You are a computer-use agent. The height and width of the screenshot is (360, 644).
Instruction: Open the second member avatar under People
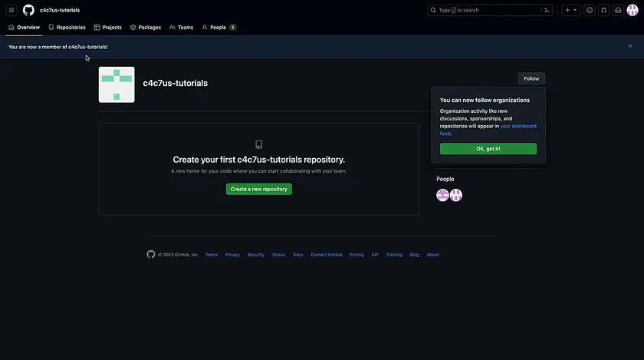pos(456,195)
